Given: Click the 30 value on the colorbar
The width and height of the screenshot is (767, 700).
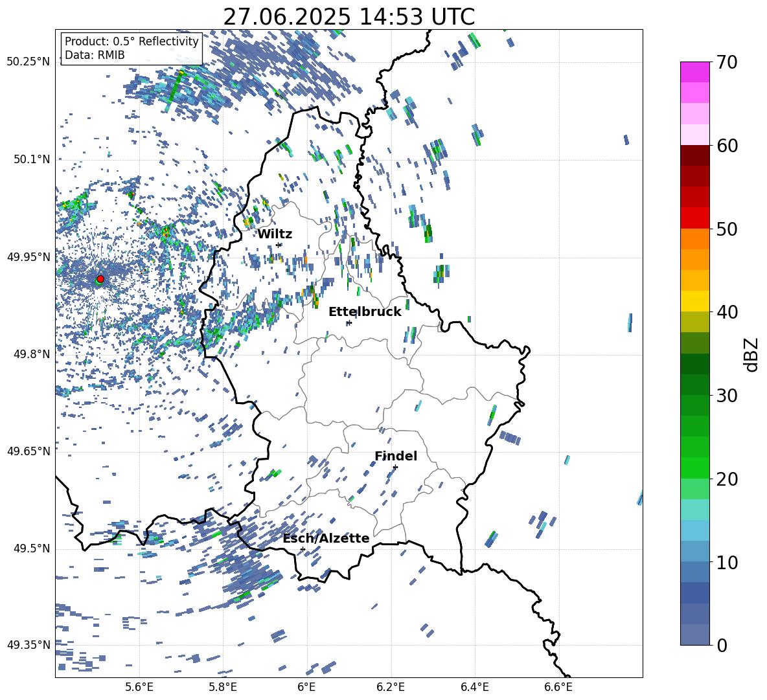Looking at the screenshot, I should [x=727, y=396].
